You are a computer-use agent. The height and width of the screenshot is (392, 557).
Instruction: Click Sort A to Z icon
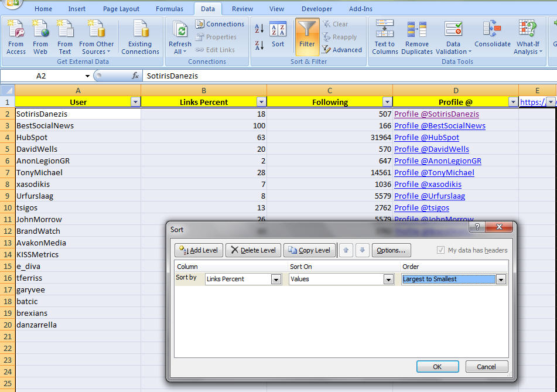(259, 29)
